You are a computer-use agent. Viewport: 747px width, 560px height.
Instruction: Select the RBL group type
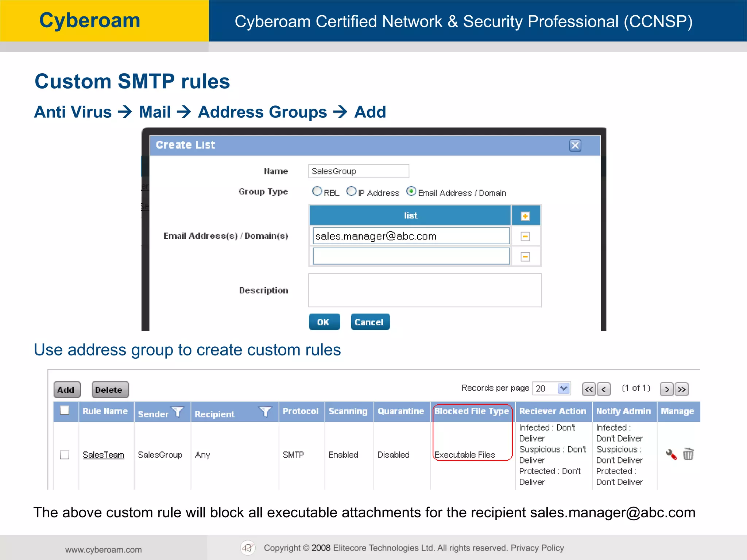(x=317, y=191)
